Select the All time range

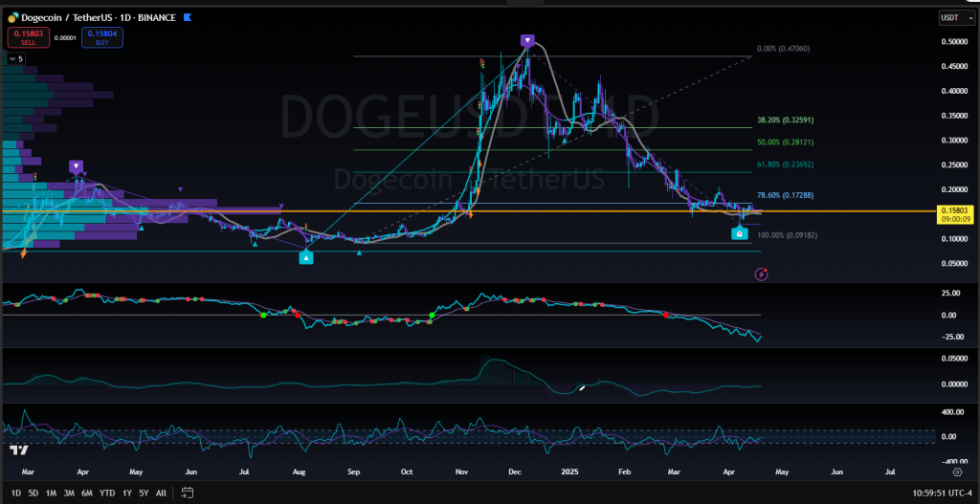161,493
